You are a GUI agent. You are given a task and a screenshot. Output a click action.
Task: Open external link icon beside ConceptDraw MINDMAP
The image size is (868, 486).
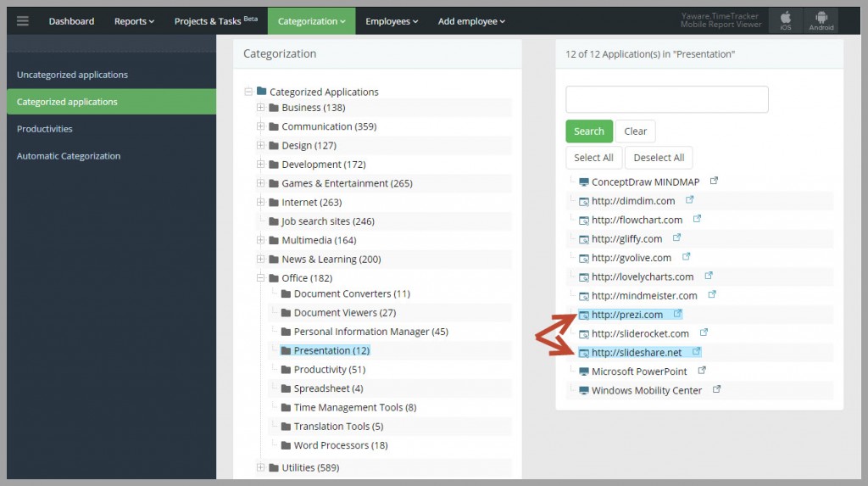tap(714, 181)
